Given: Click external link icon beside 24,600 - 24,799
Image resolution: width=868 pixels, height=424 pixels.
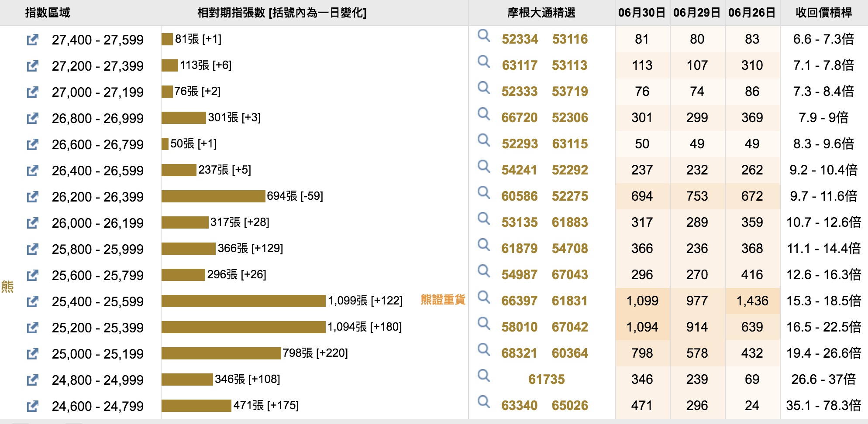Looking at the screenshot, I should pos(32,406).
